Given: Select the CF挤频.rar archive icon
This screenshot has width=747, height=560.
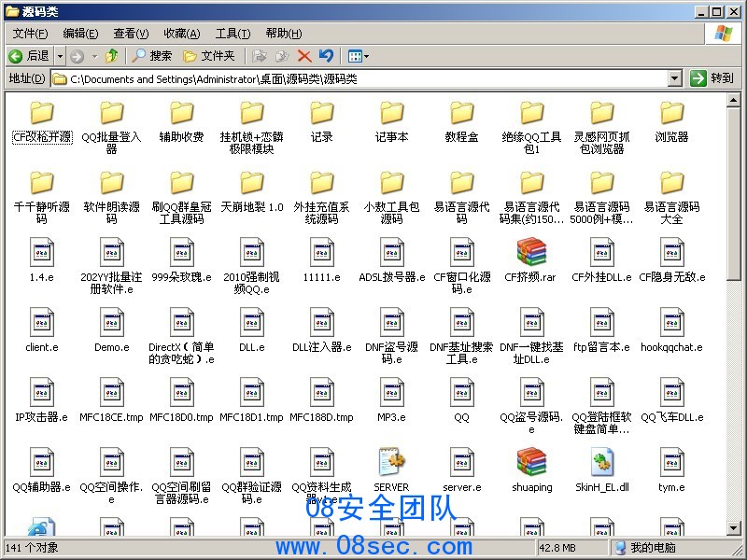Looking at the screenshot, I should 531,252.
